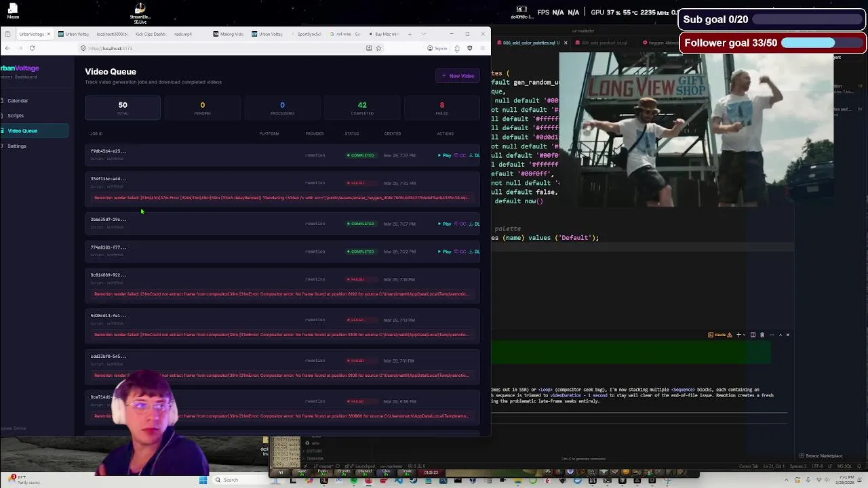Reload the page in the browser
Image resolution: width=868 pixels, height=488 pixels.
click(32, 48)
